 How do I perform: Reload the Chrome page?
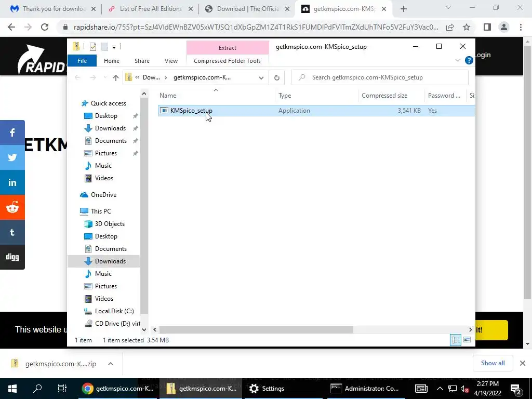(45, 27)
